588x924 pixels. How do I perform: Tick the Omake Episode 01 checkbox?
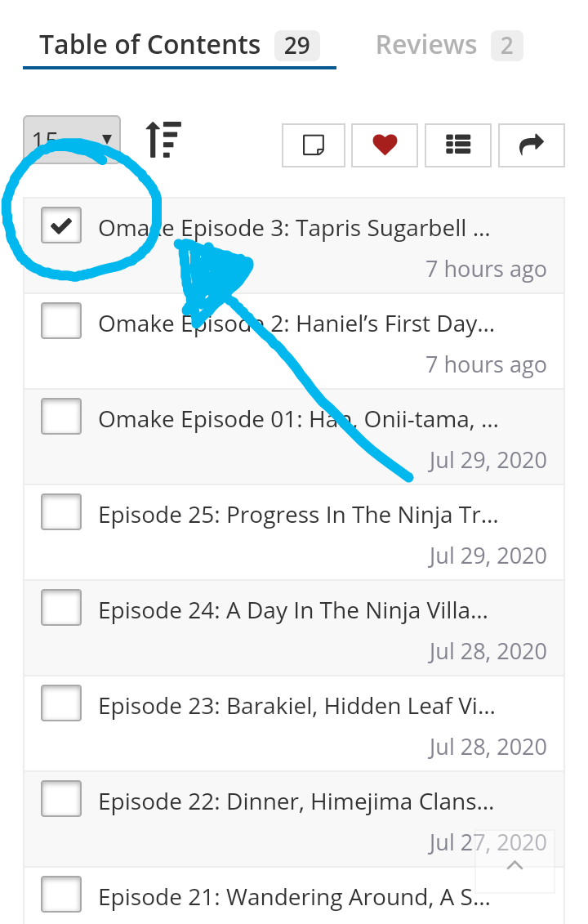click(x=61, y=416)
